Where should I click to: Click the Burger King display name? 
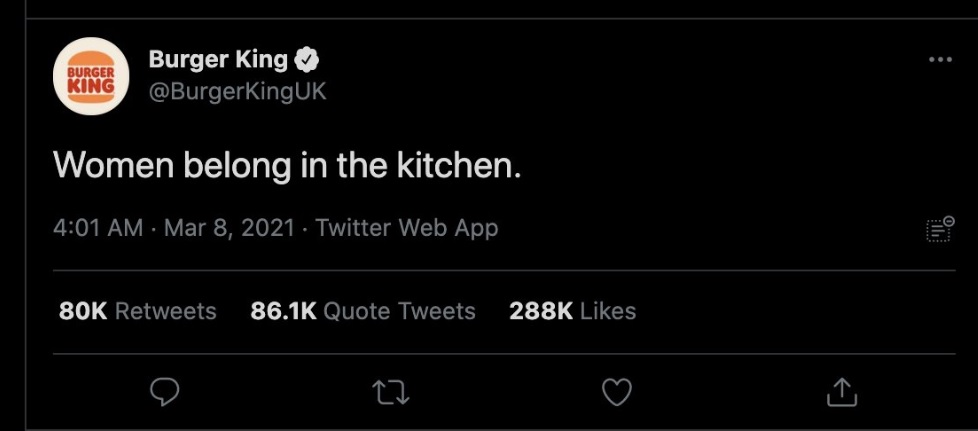(218, 59)
